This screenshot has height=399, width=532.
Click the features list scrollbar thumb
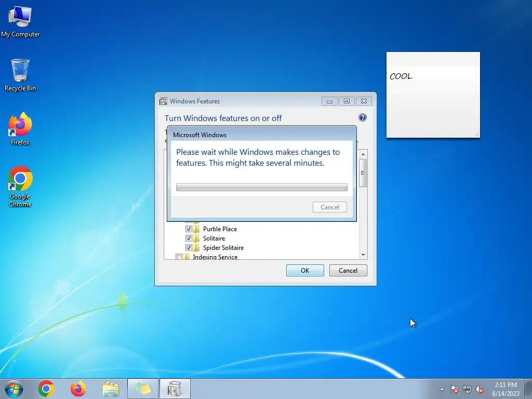363,172
